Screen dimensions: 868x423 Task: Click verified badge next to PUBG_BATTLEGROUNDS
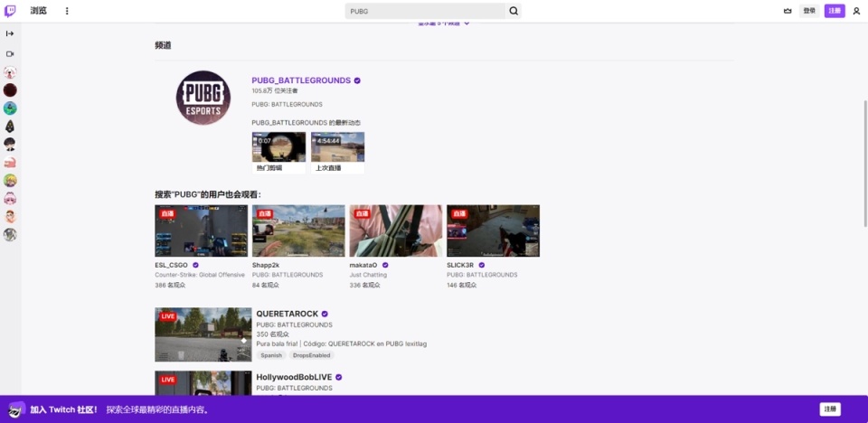click(357, 80)
